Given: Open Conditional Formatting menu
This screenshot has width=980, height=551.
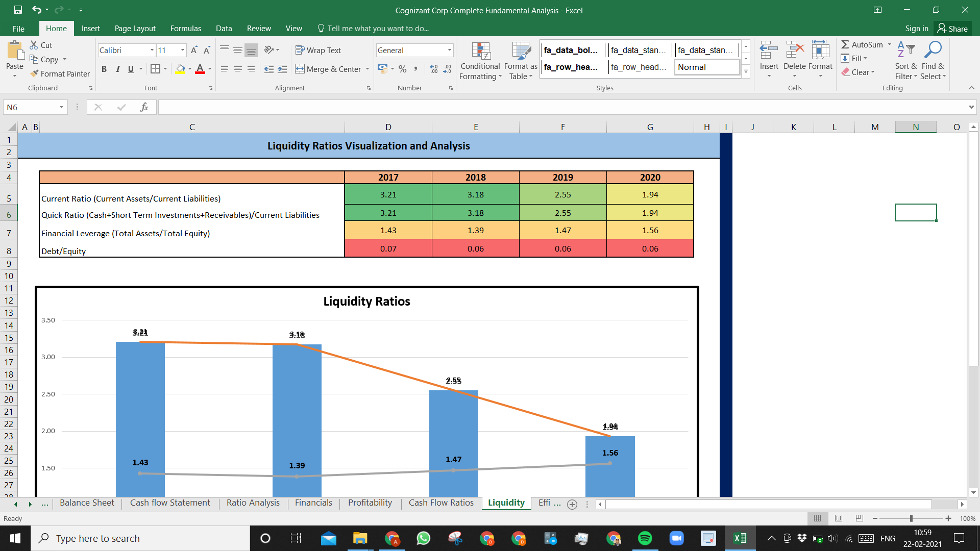Looking at the screenshot, I should tap(480, 61).
